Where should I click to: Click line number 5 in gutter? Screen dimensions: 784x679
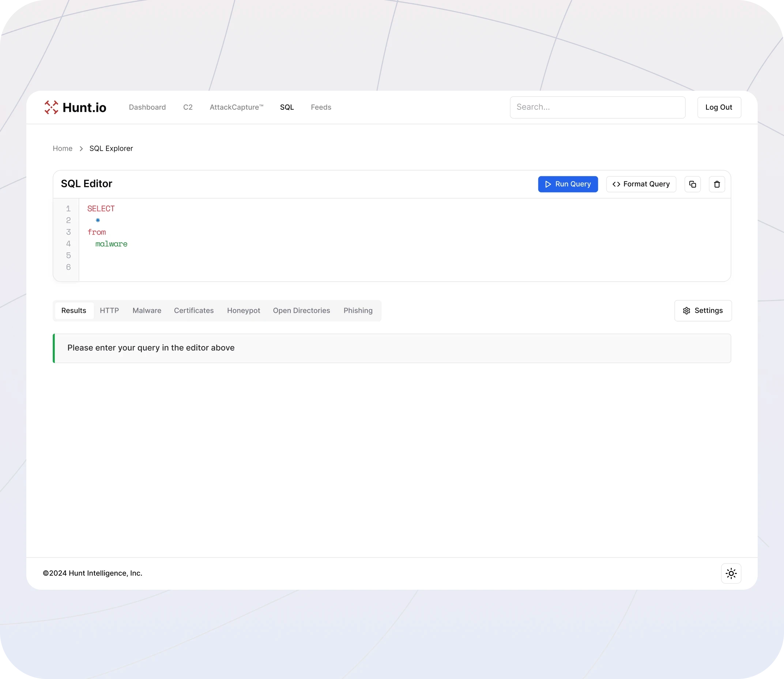pos(68,256)
